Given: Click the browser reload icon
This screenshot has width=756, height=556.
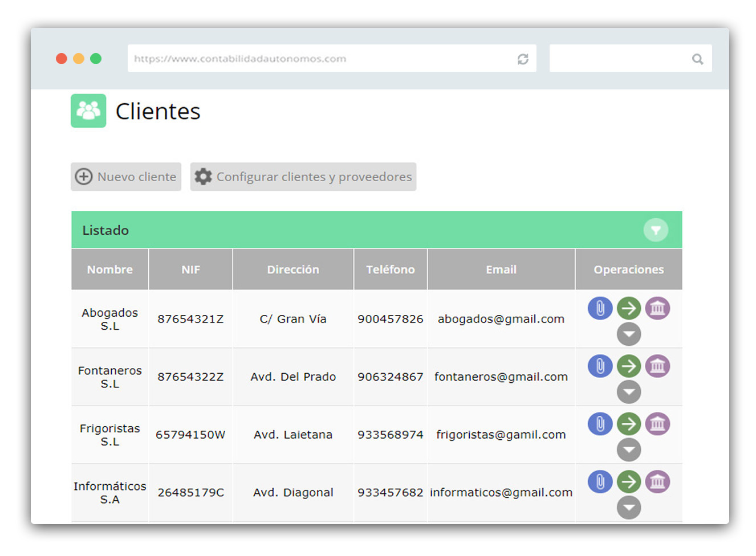Looking at the screenshot, I should point(523,59).
